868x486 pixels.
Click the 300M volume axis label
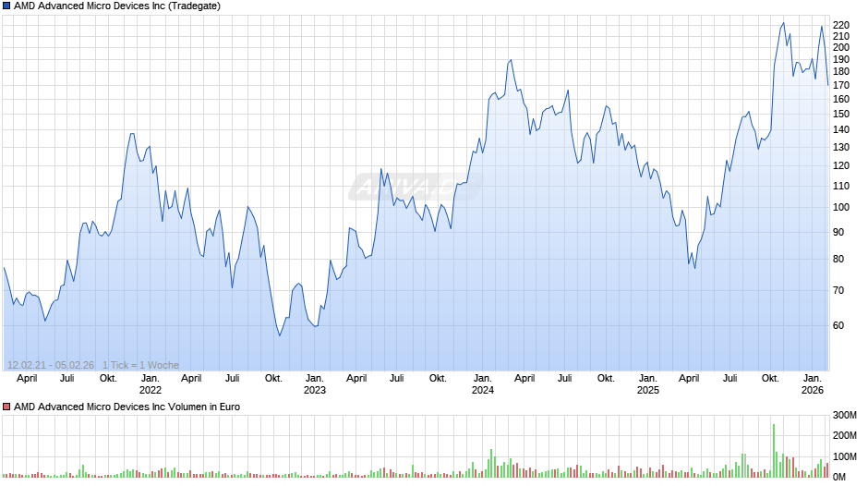coord(845,415)
